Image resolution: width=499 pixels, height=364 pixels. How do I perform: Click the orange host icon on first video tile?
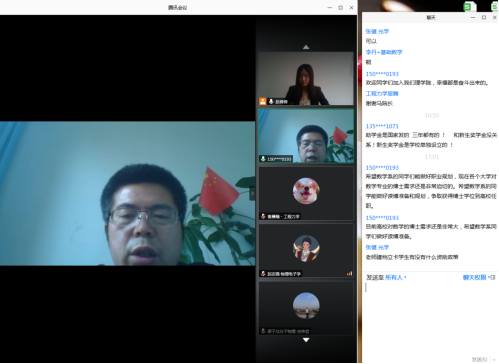tap(263, 101)
